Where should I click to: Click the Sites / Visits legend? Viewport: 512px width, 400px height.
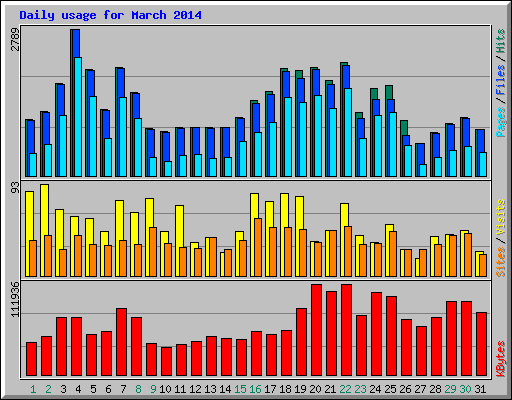coord(500,238)
